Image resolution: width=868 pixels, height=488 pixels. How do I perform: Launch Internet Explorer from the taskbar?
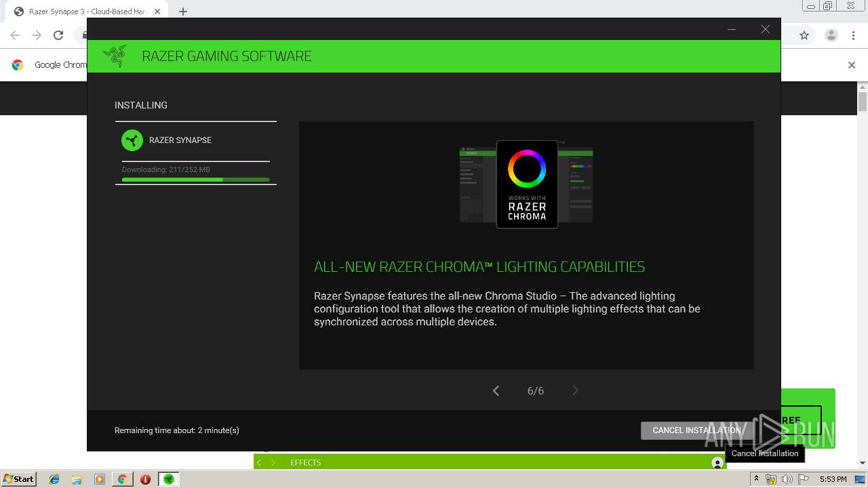click(54, 479)
